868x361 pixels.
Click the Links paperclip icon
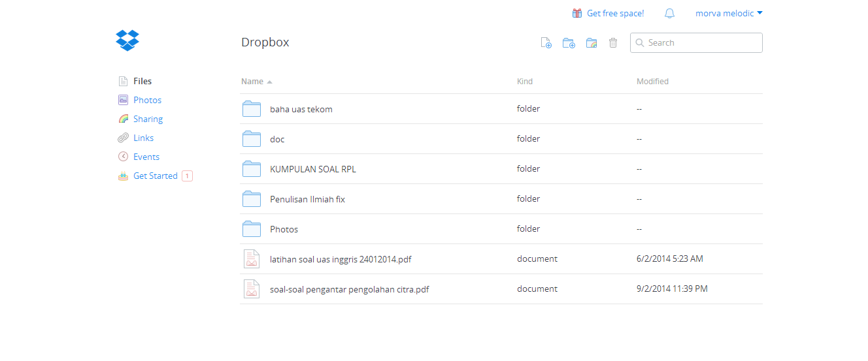coord(123,138)
